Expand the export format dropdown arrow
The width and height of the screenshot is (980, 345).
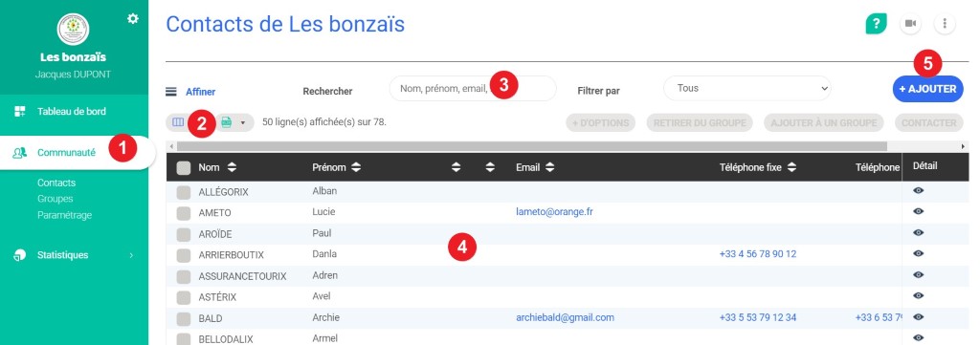click(242, 123)
